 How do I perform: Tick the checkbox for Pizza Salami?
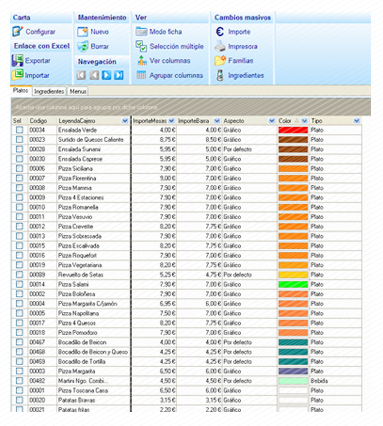tap(19, 284)
